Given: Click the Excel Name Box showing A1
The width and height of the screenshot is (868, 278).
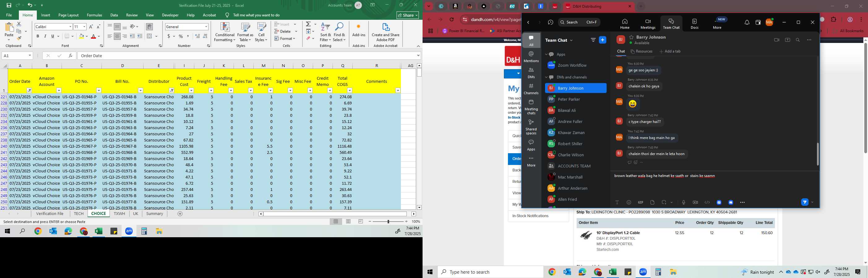Looking at the screenshot, I should click(17, 56).
